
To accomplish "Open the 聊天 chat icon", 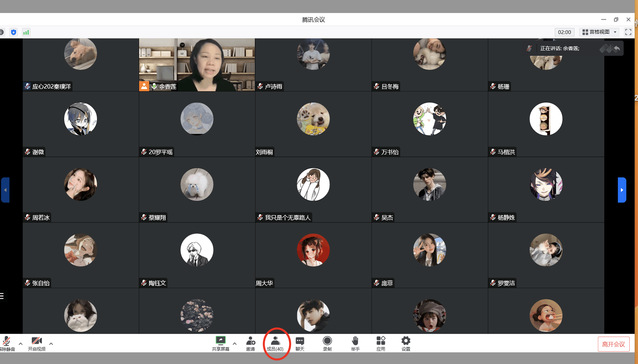I will [300, 341].
